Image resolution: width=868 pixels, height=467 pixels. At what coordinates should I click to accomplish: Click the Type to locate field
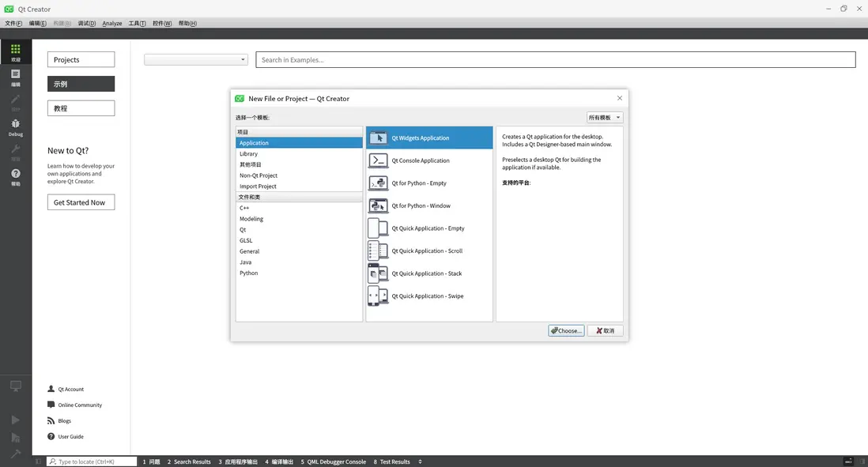point(92,461)
